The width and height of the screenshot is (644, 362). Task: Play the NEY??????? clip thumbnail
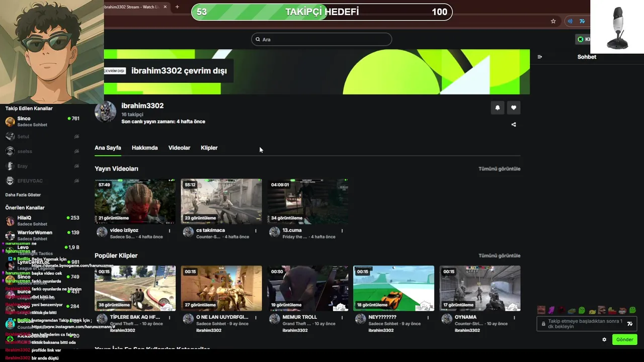[x=394, y=288]
